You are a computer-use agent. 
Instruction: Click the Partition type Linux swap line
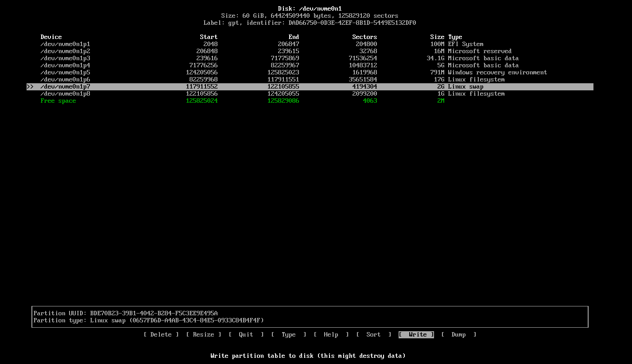pyautogui.click(x=149, y=321)
